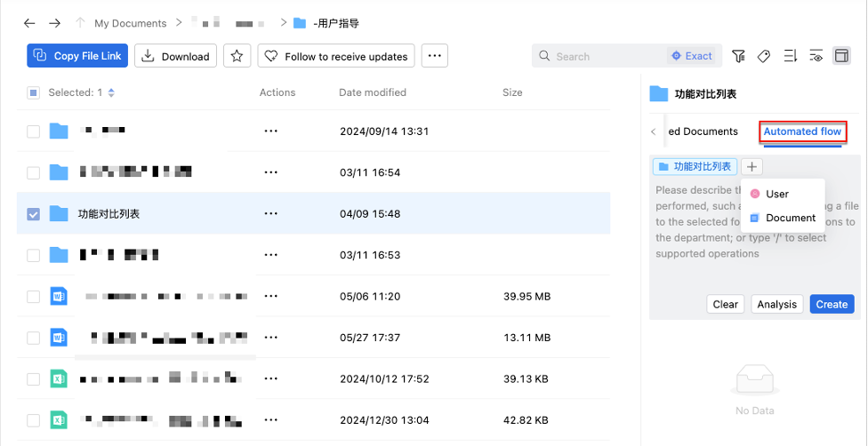Expand the Selected count sort arrows

[111, 92]
